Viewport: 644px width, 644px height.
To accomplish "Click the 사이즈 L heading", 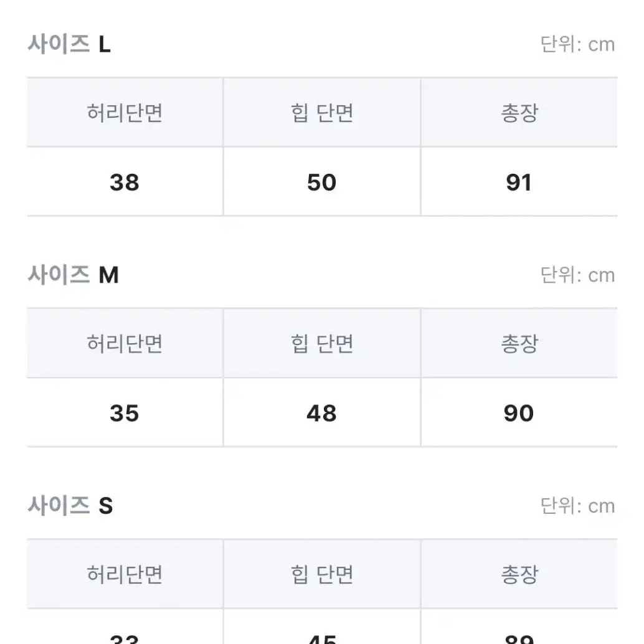I will point(69,44).
